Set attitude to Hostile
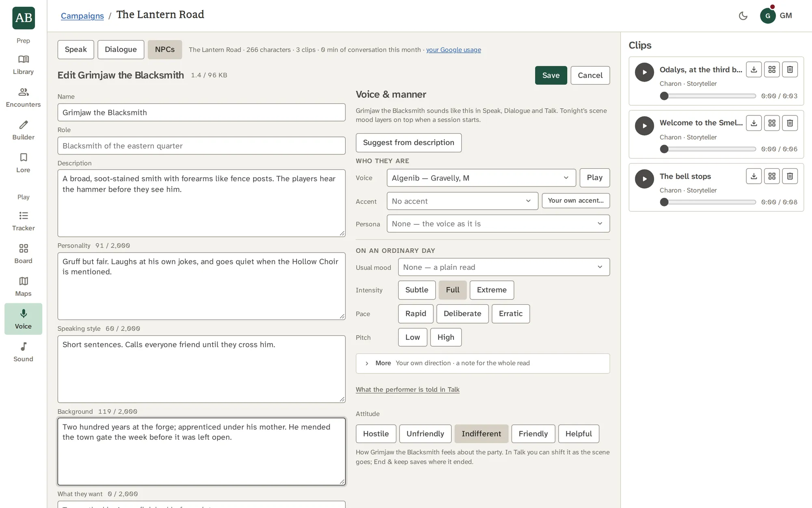The width and height of the screenshot is (812, 508). coord(376,434)
